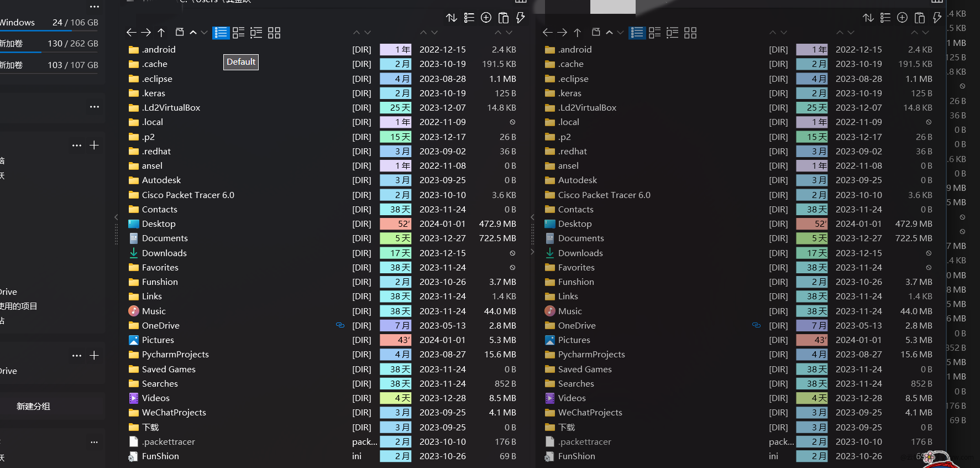Click the Pictures folder icon in right pane

[x=550, y=340]
